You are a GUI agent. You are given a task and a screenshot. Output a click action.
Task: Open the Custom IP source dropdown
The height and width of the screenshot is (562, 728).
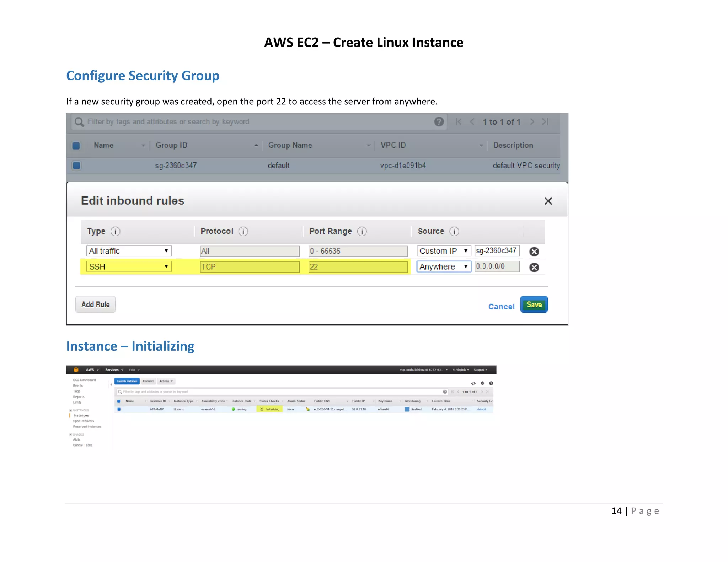tap(444, 251)
